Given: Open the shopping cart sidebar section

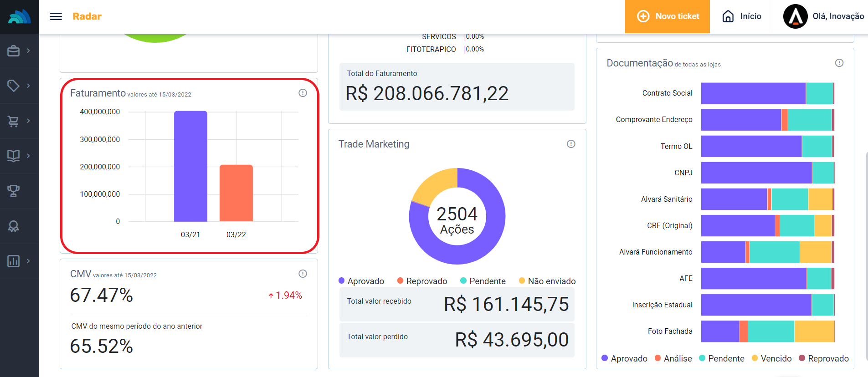Looking at the screenshot, I should [x=14, y=121].
